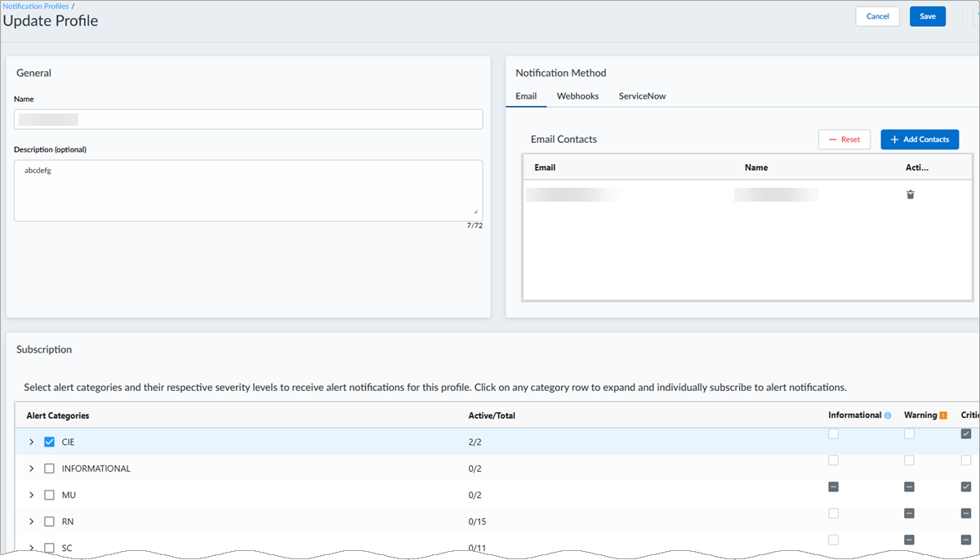Delete the email contact using trash icon

[911, 194]
